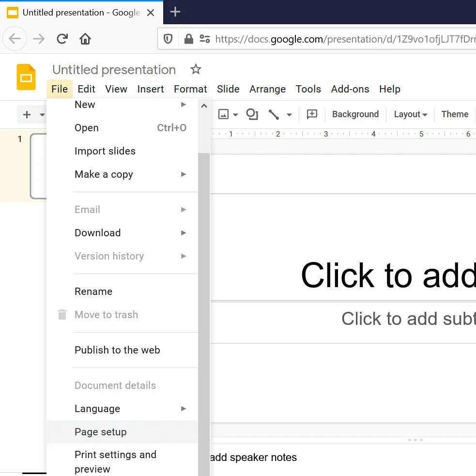The image size is (476, 476).
Task: Select the shape tool
Action: tap(252, 114)
